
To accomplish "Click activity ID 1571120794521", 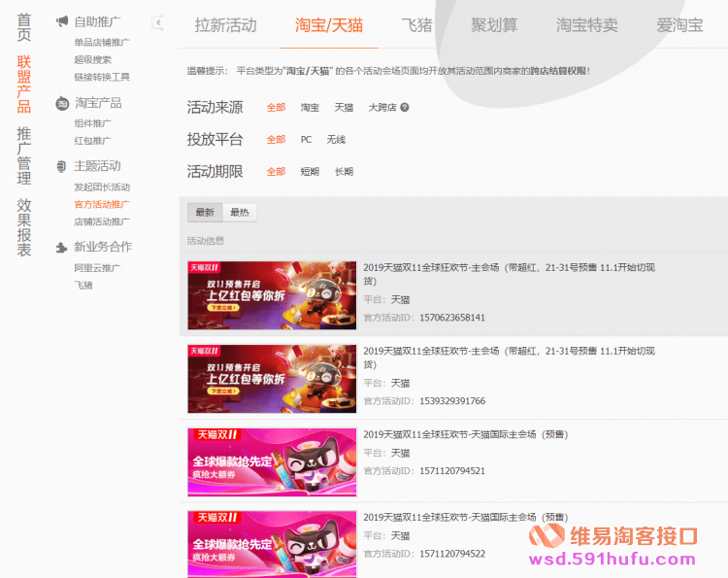I will click(452, 471).
